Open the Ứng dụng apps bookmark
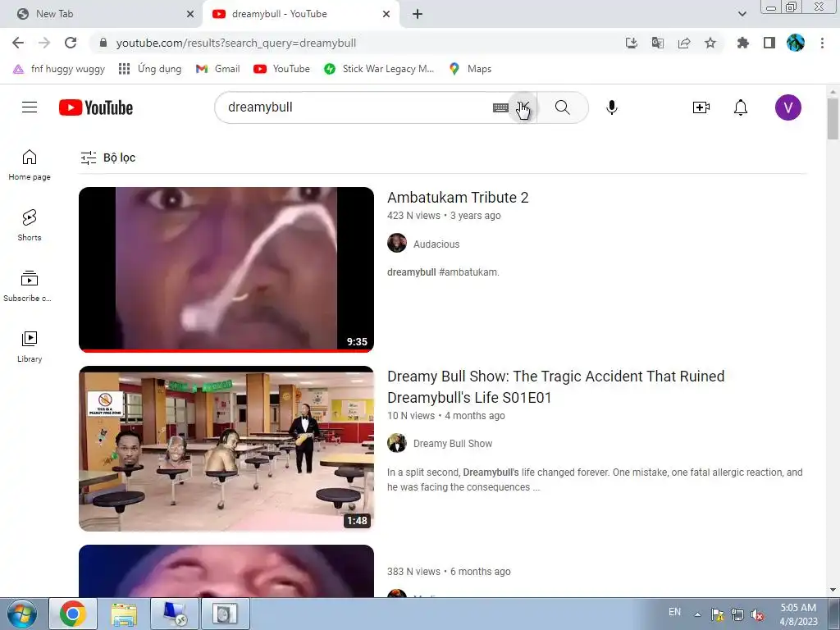This screenshot has width=840, height=630. point(150,69)
